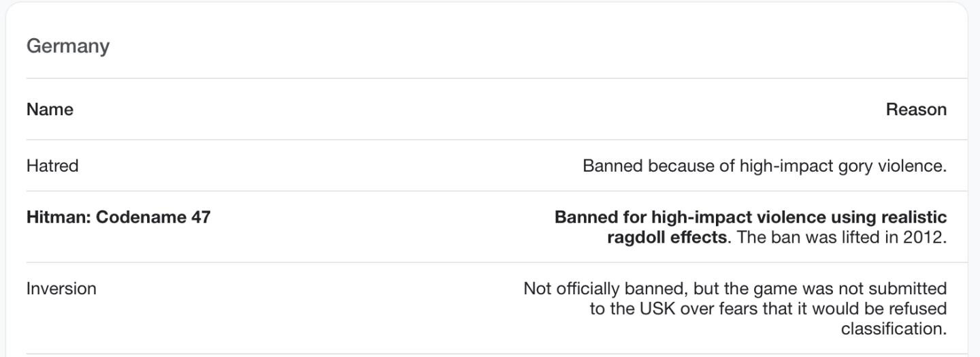Select the Inversion game name
The image size is (980, 357).
click(x=61, y=289)
